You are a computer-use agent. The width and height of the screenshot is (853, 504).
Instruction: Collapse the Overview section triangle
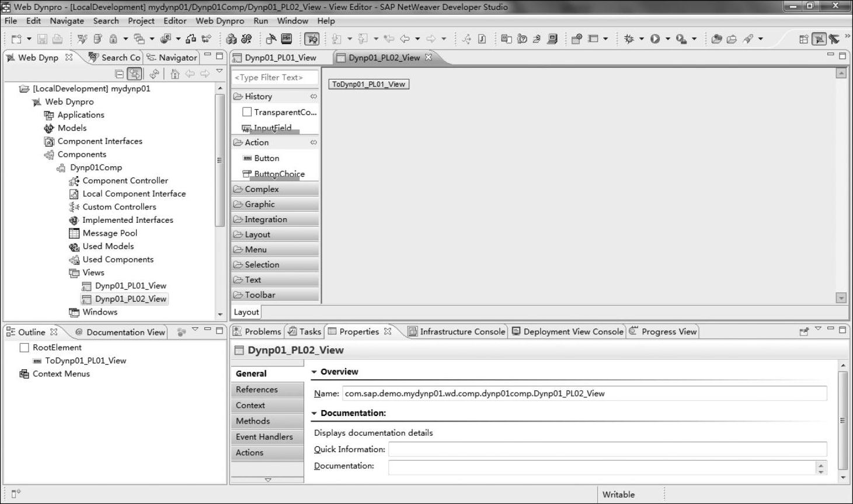[x=314, y=372]
